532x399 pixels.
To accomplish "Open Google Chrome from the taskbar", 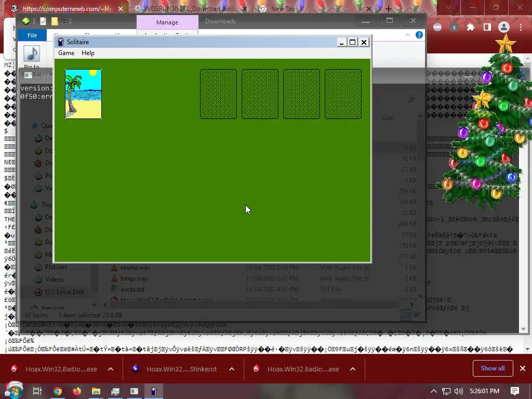I will (x=57, y=391).
